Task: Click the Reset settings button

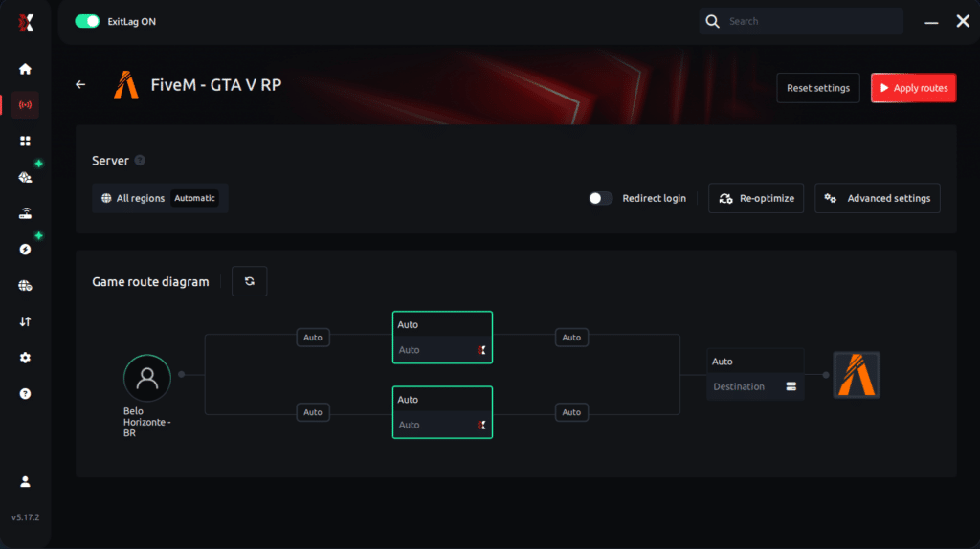Action: 817,88
